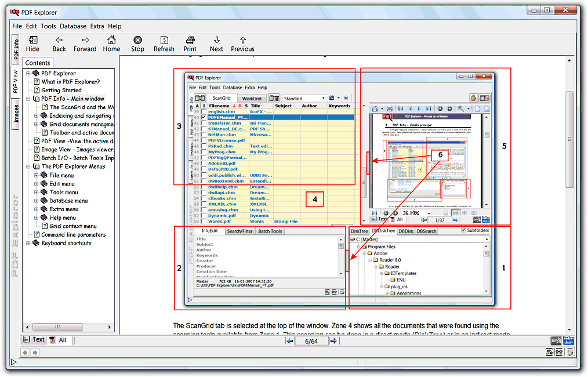Go Back using the toolbar arrow
The image size is (588, 377).
tap(59, 41)
